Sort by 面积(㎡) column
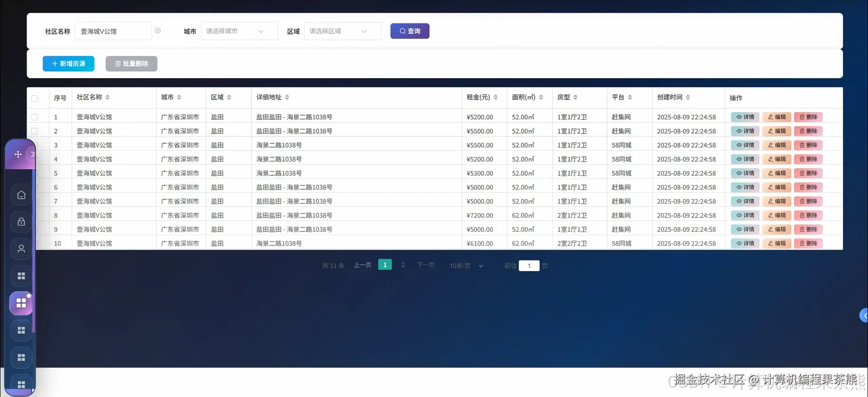The image size is (868, 397). tap(541, 97)
